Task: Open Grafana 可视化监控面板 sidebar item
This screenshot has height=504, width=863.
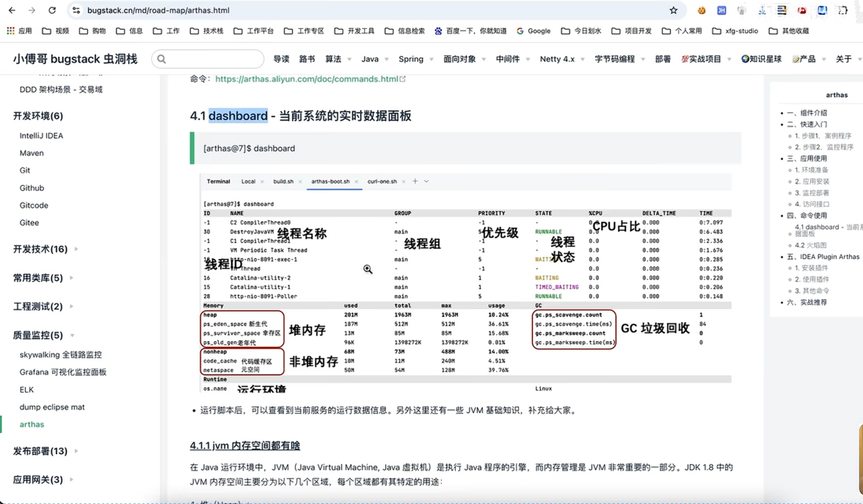Action: (x=63, y=372)
